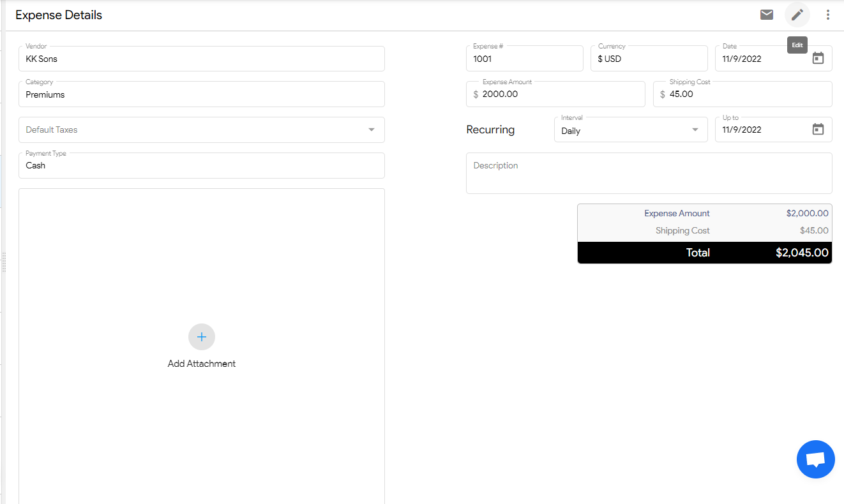Open the "Up to" calendar picker icon
Screen dimensions: 844x504
[818, 129]
